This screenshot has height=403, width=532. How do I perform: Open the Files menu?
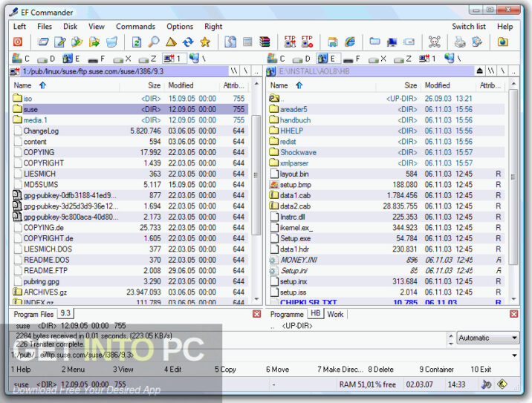tap(45, 27)
